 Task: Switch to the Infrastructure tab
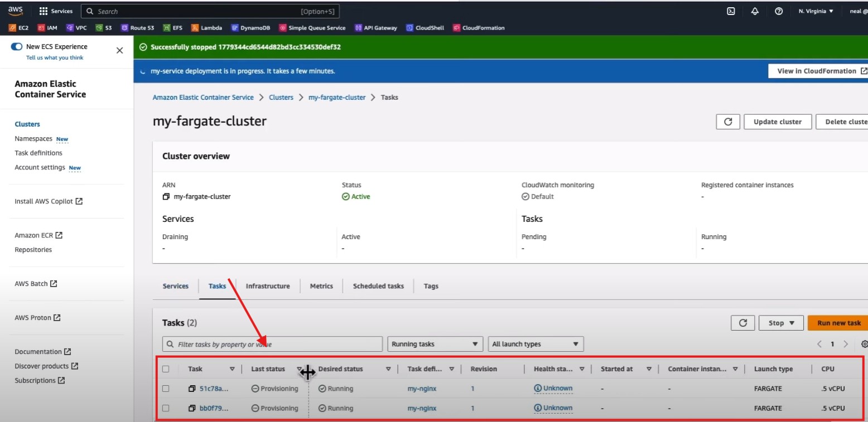click(x=268, y=286)
